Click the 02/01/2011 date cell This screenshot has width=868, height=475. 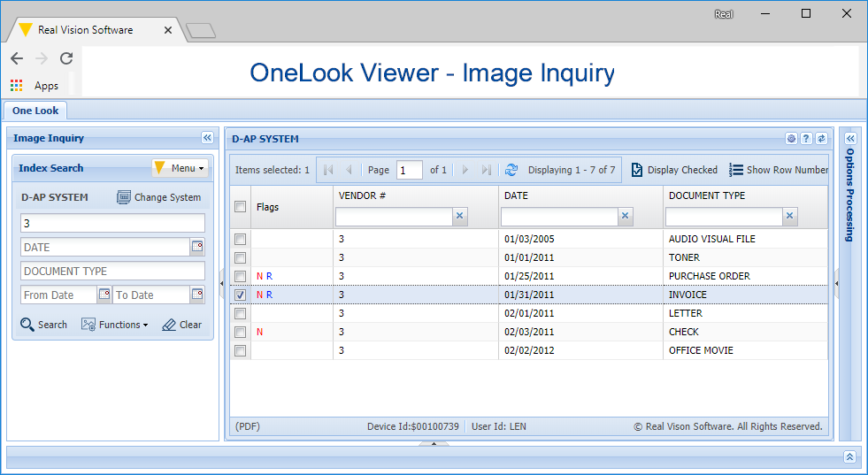tap(529, 313)
